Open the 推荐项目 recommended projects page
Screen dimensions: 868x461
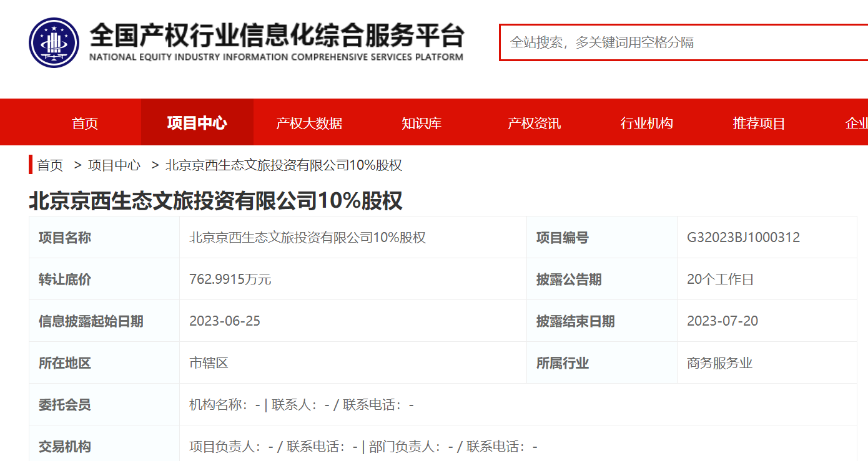pyautogui.click(x=757, y=122)
